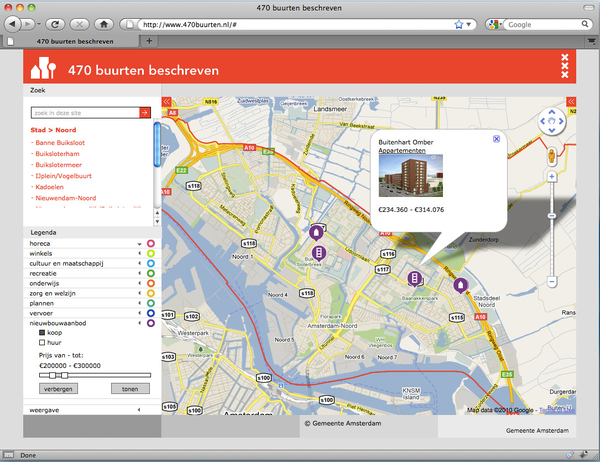Expand the weergave section

(x=139, y=410)
